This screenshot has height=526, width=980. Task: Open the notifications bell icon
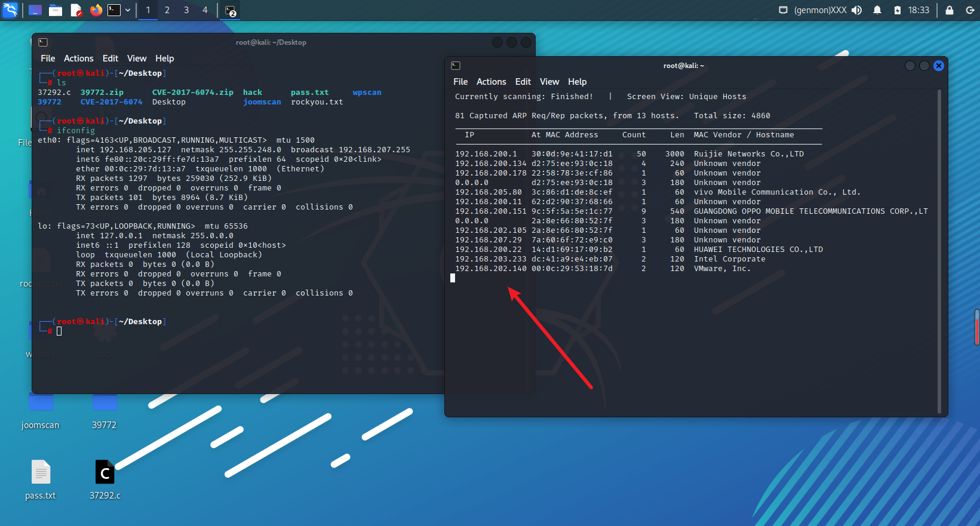coord(877,10)
